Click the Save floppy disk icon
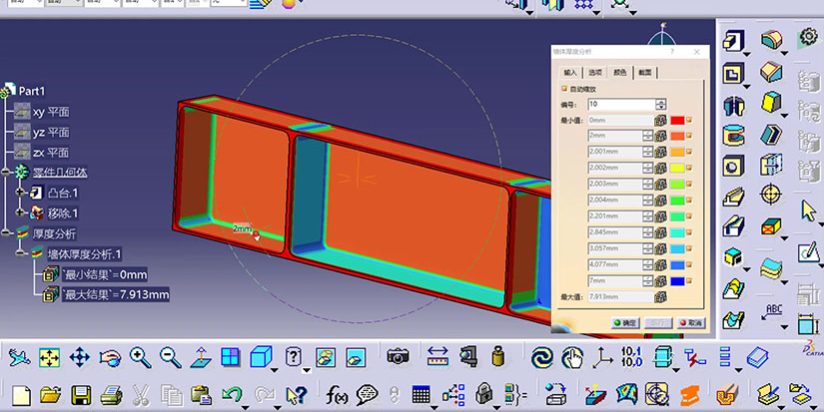 click(81, 394)
